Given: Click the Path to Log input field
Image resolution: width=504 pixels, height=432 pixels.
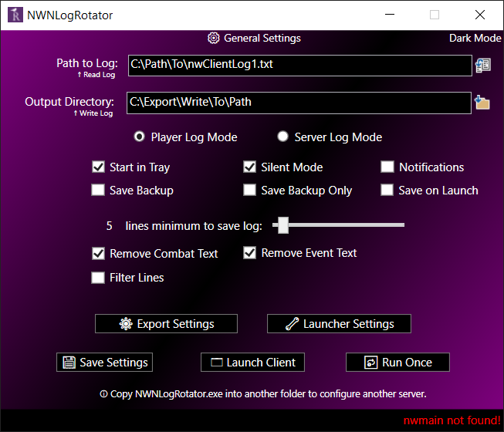Looking at the screenshot, I should click(x=300, y=66).
